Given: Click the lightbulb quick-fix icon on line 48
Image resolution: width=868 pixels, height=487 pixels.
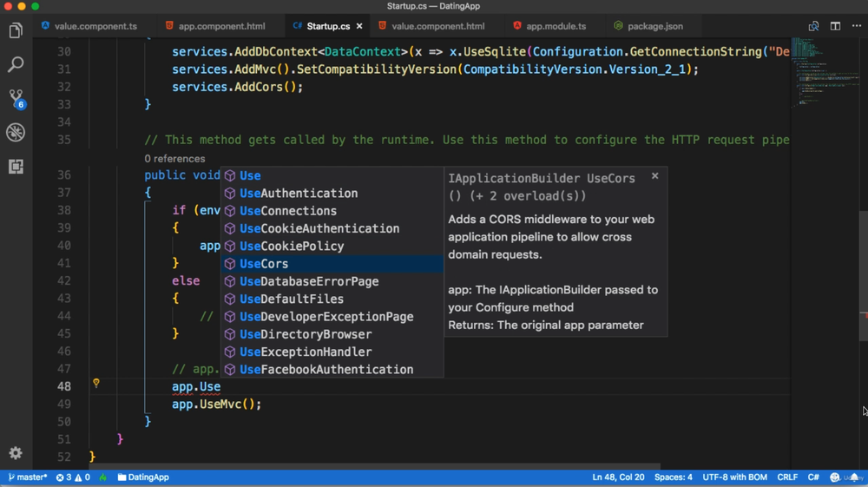Looking at the screenshot, I should pyautogui.click(x=96, y=383).
